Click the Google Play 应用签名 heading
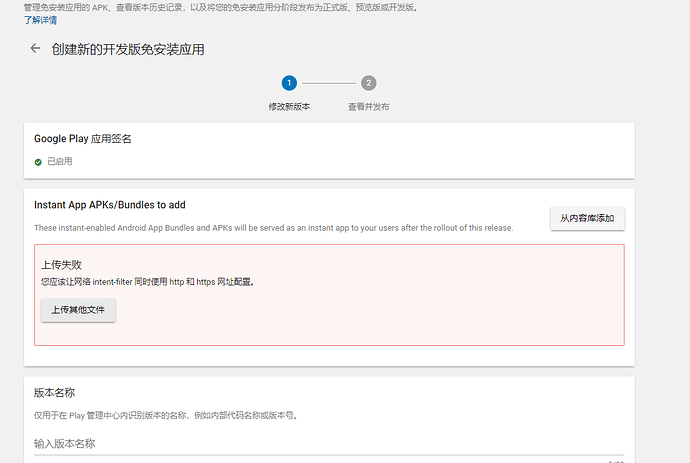Screen dimensions: 690x463 83,139
